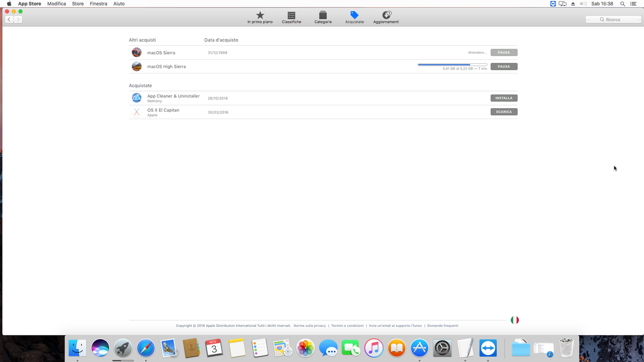644x362 pixels.
Task: Open the Classifiche toolbar section
Action: (x=291, y=18)
